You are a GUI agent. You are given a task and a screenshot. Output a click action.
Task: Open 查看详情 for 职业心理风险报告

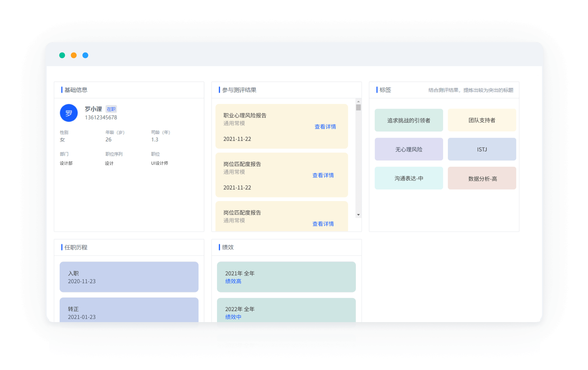click(x=325, y=127)
